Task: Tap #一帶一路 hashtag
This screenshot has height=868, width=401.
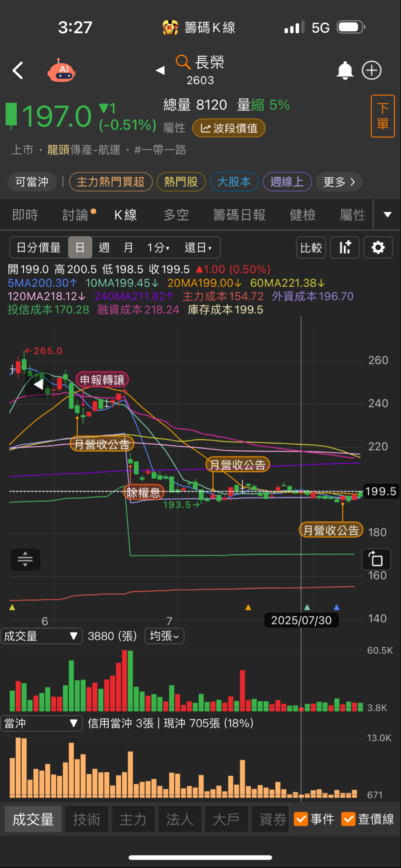Action: tap(160, 150)
